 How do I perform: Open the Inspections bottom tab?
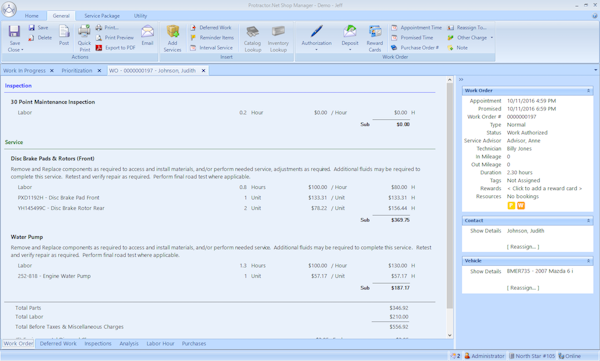98,343
